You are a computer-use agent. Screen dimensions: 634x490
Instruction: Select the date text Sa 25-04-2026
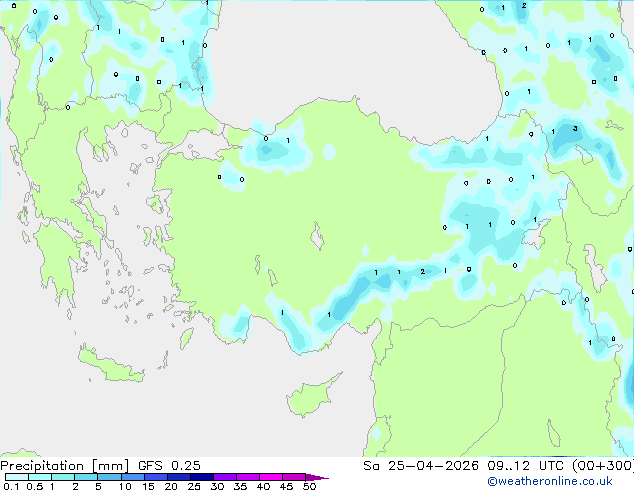click(x=421, y=466)
